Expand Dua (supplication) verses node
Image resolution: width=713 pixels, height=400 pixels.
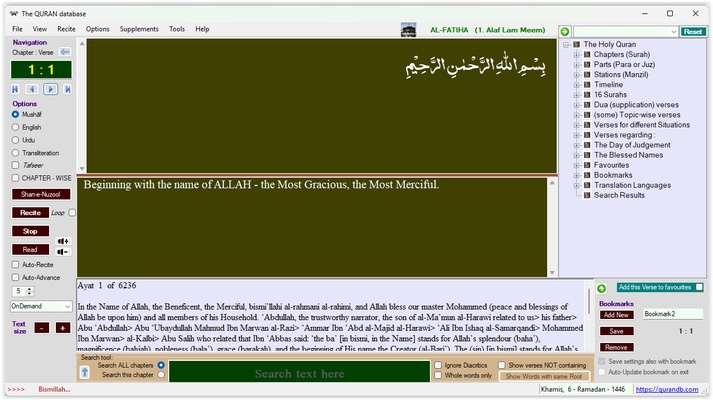(577, 105)
